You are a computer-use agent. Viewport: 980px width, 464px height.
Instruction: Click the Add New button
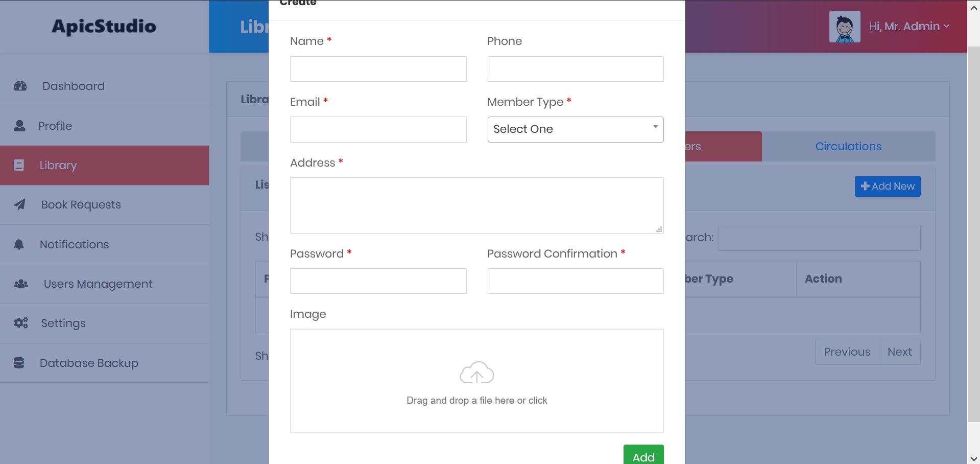pos(888,187)
